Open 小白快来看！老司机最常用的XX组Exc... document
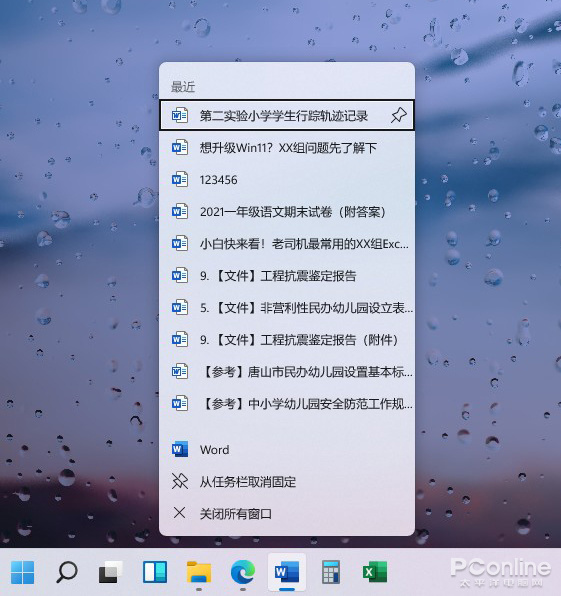The height and width of the screenshot is (596, 561). (x=287, y=243)
